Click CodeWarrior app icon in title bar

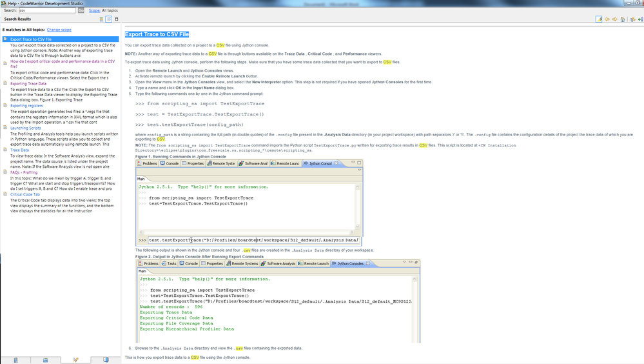click(3, 3)
